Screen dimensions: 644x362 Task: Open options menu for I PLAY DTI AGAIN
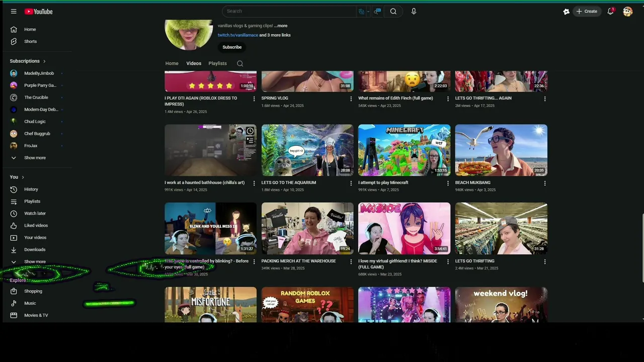click(254, 99)
